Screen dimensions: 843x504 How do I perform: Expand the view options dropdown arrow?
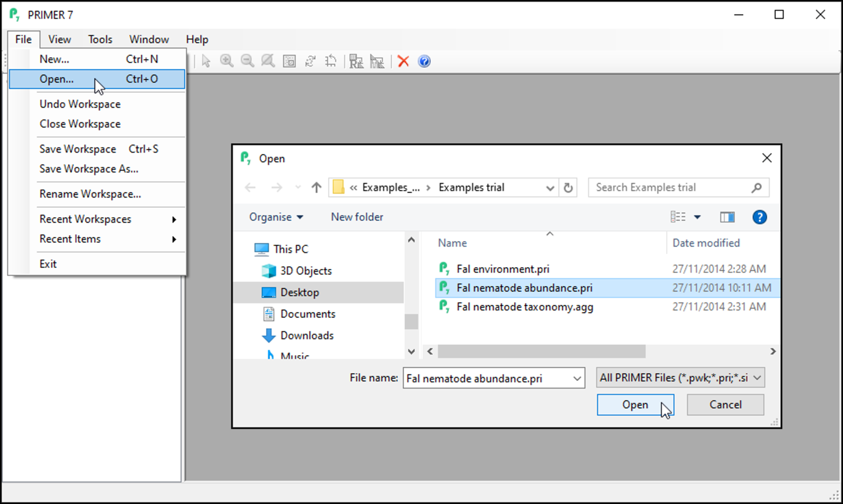coord(697,217)
